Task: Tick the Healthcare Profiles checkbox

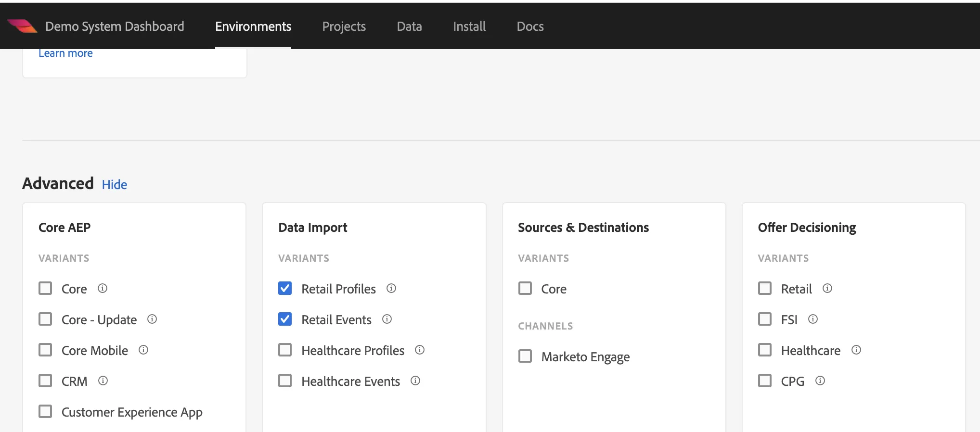Action: [x=285, y=350]
